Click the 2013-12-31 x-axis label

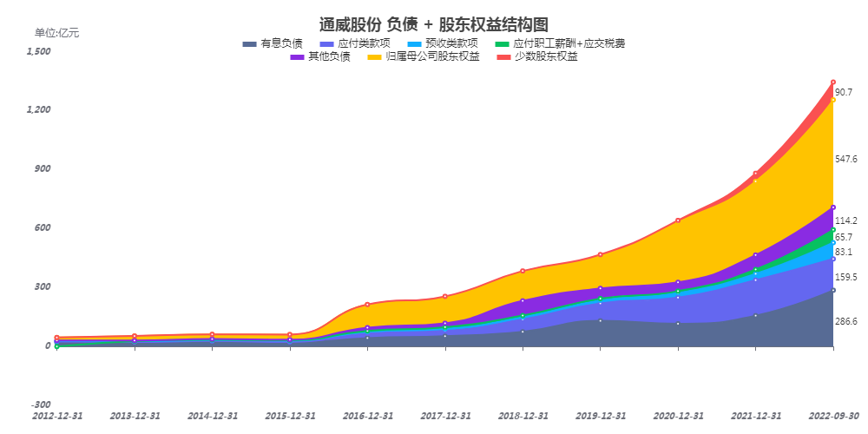[135, 416]
